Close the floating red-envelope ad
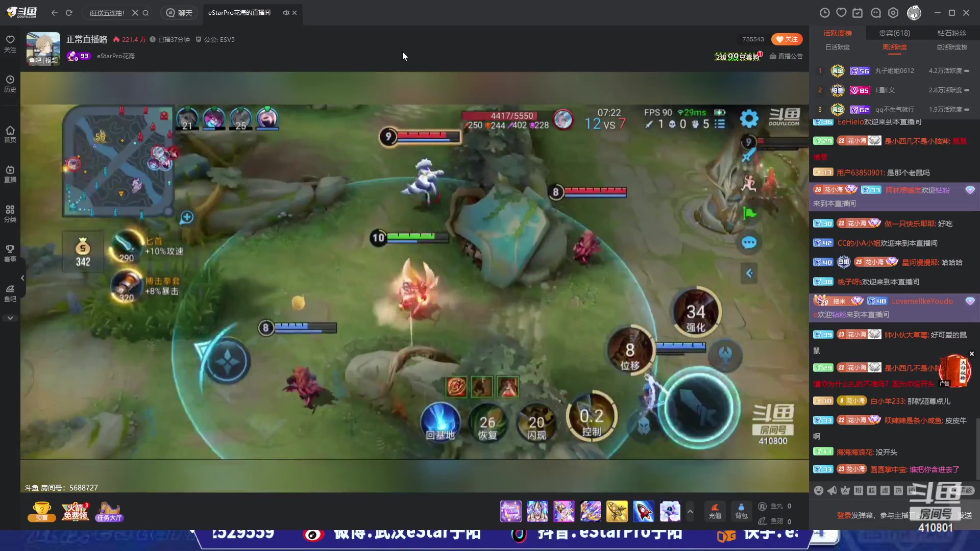Screen dimensions: 980x551 [x=972, y=354]
